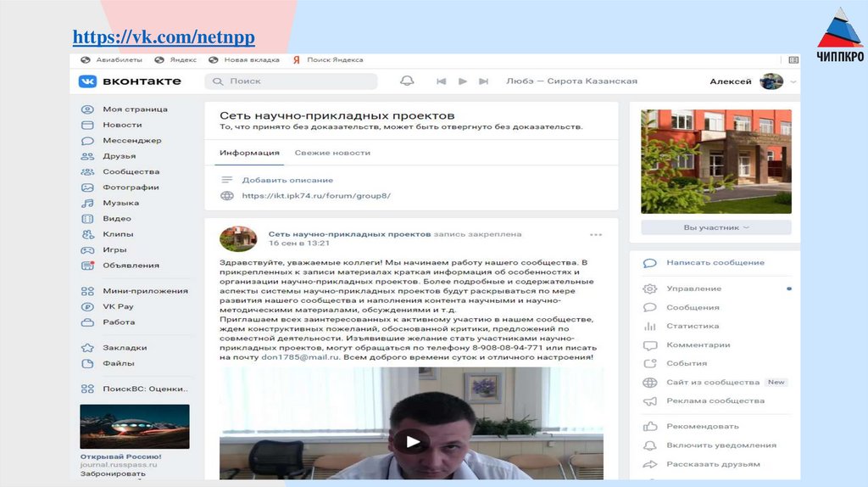Expand account menu arrow next to avatar
868x487 pixels.
point(793,82)
